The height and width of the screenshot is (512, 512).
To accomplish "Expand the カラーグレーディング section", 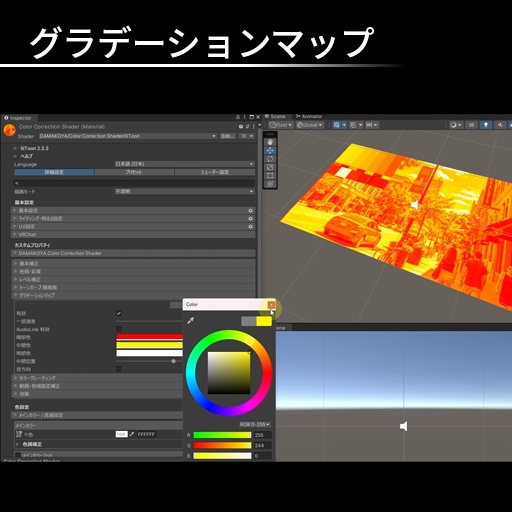I will [x=97, y=378].
